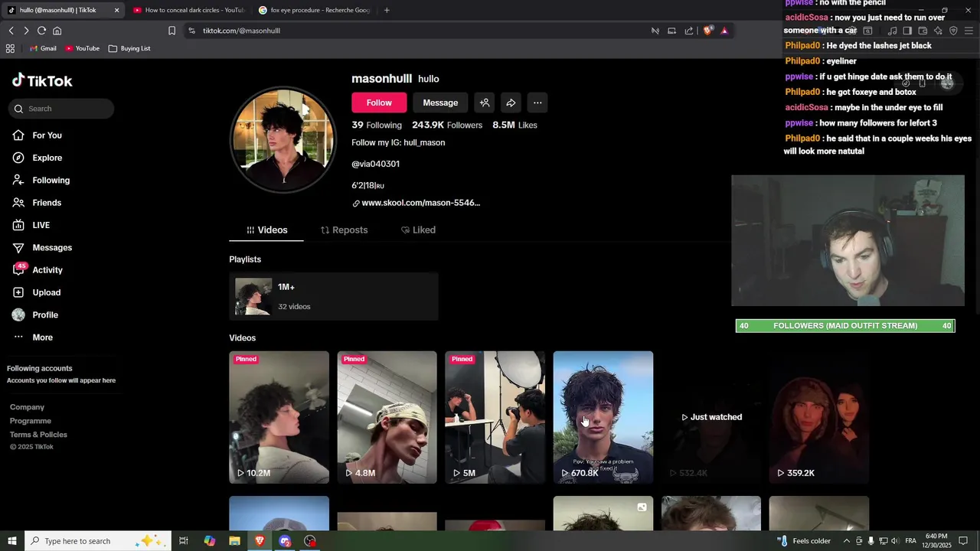Open the 1M+ playlist with 32 videos
This screenshot has height=551, width=980.
[333, 296]
